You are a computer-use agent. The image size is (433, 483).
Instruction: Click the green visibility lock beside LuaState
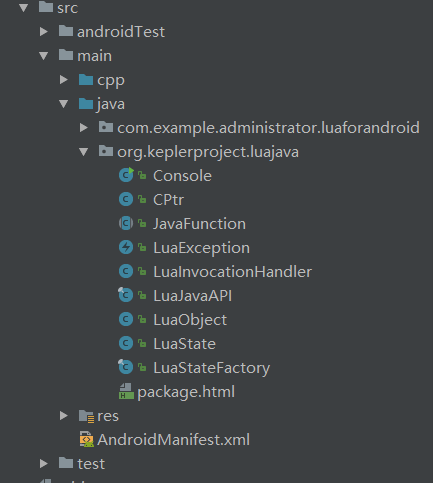point(142,344)
